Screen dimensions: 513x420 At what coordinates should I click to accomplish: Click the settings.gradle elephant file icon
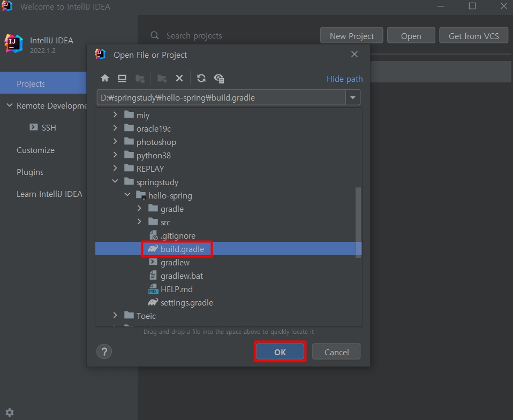click(x=153, y=303)
